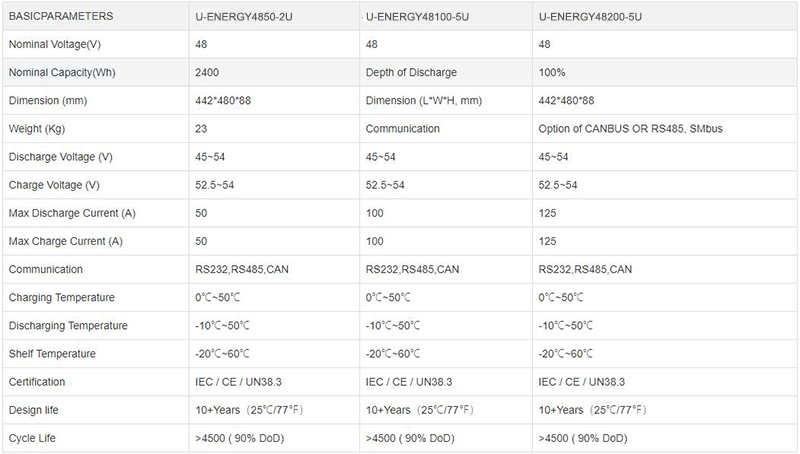Click the Discharging Temperature row label
This screenshot has width=800, height=454.
pyautogui.click(x=68, y=325)
